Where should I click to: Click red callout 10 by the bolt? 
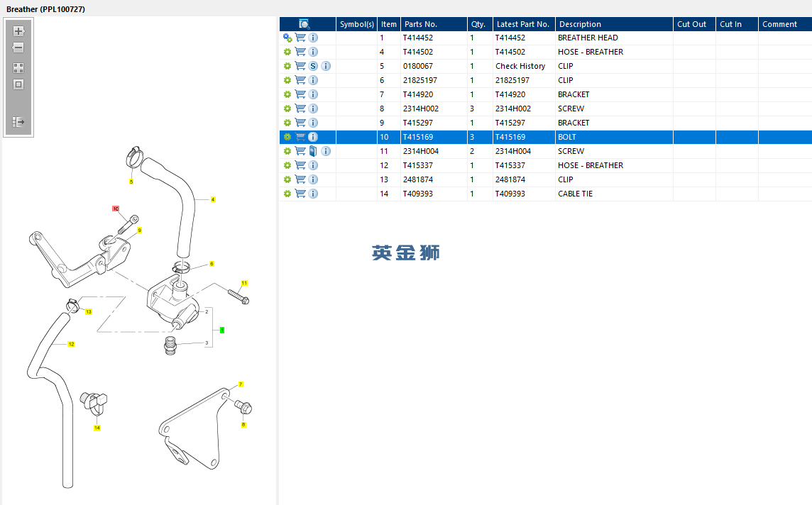(116, 209)
